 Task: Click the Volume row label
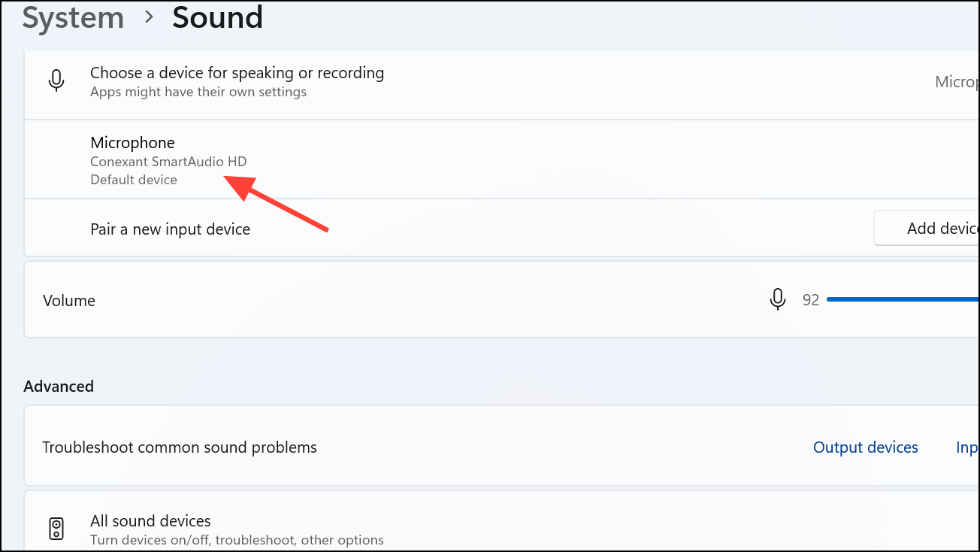(69, 300)
